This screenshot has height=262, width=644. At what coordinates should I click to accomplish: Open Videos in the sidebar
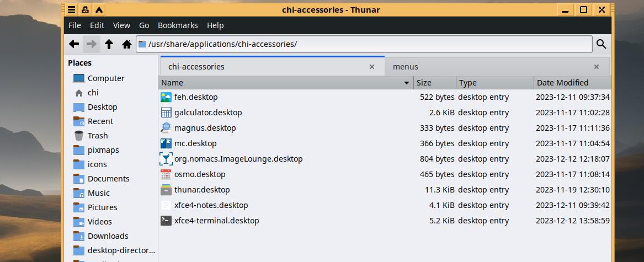[99, 222]
